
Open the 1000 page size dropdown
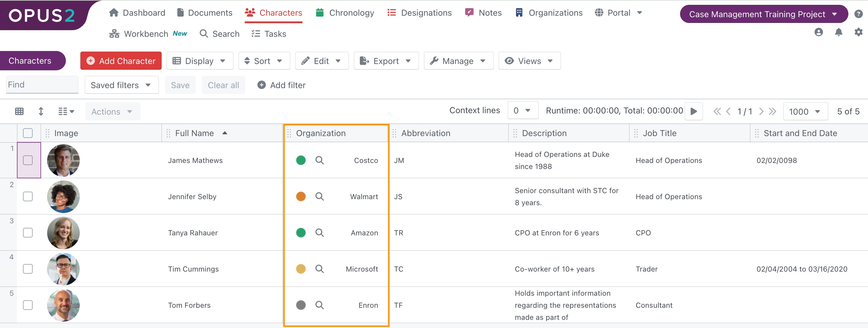805,111
